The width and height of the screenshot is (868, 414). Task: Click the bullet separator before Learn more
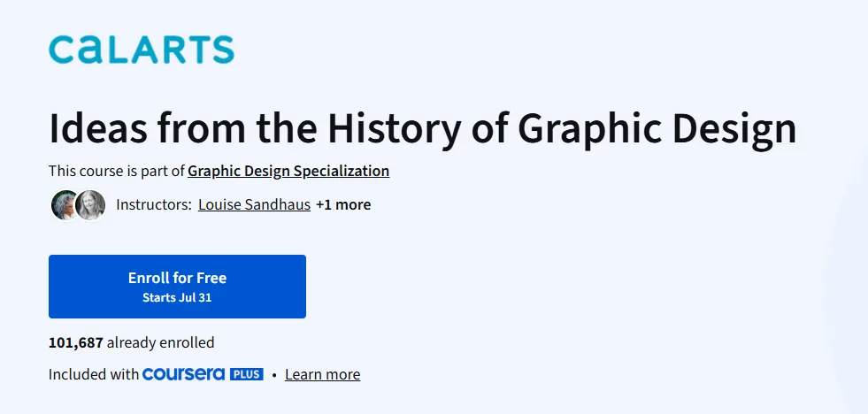[x=274, y=375]
